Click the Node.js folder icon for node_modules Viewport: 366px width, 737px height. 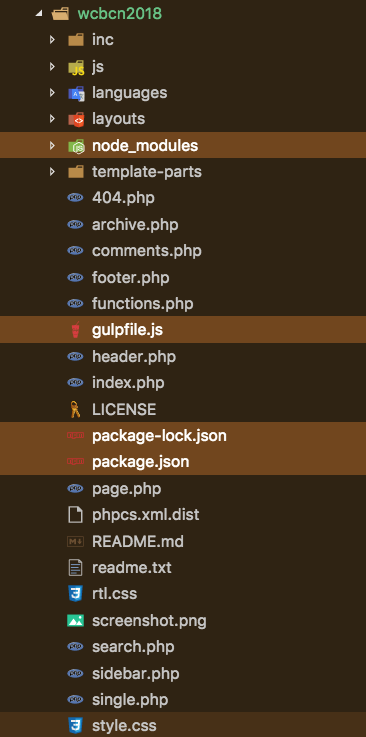(x=76, y=146)
